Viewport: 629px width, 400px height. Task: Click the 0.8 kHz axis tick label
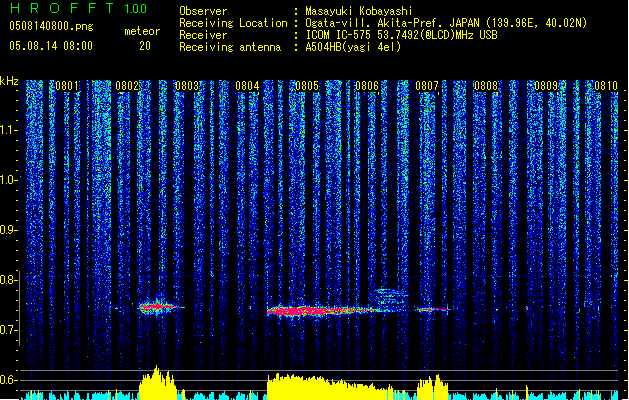pos(9,280)
